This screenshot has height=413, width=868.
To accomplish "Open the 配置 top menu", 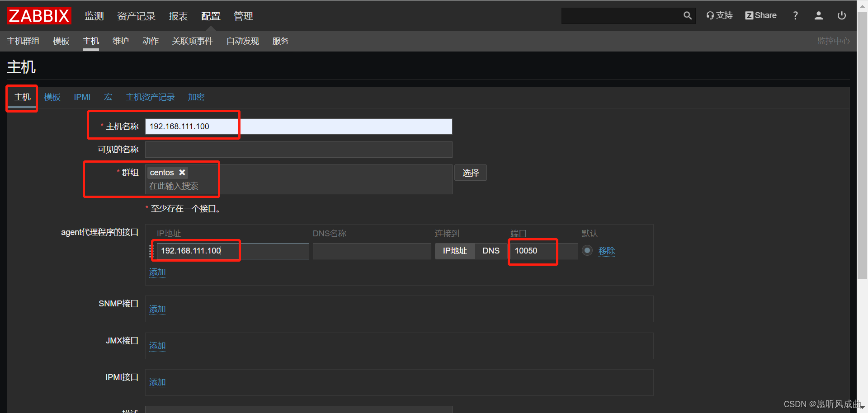I will pos(211,16).
